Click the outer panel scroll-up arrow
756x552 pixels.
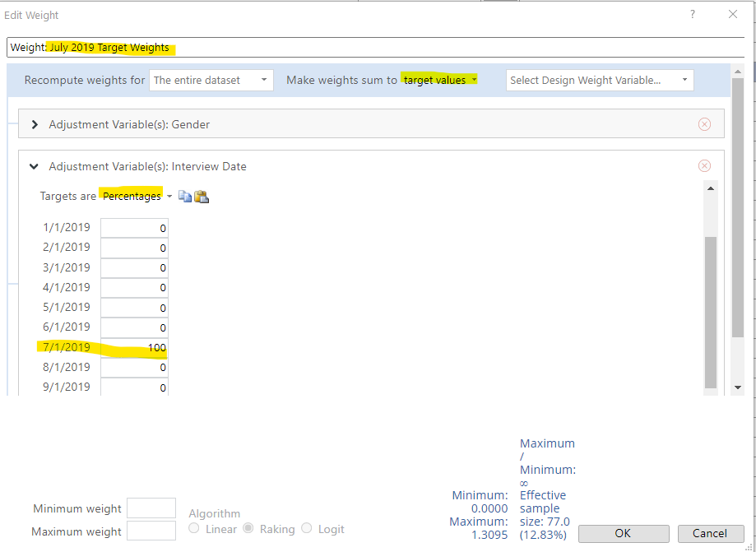(x=737, y=72)
